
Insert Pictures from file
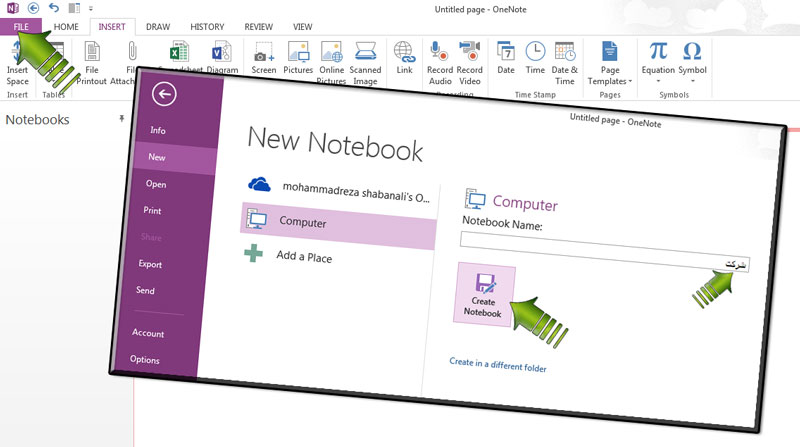click(298, 58)
